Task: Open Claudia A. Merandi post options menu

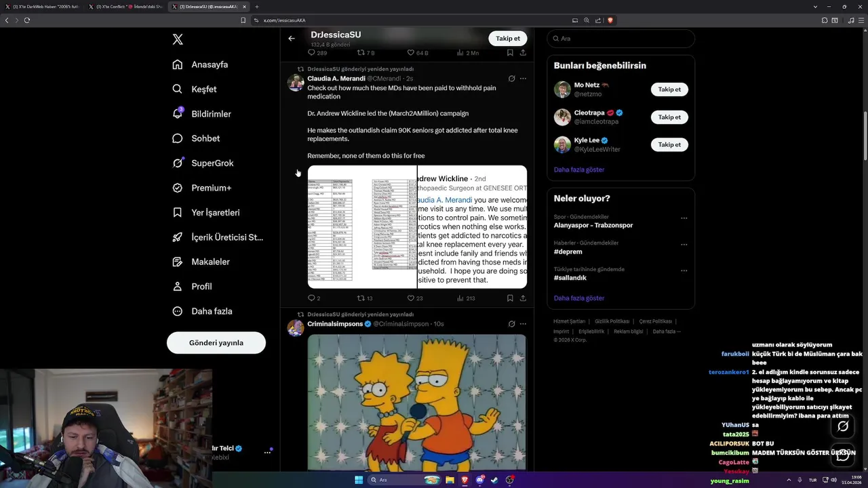Action: [x=523, y=79]
